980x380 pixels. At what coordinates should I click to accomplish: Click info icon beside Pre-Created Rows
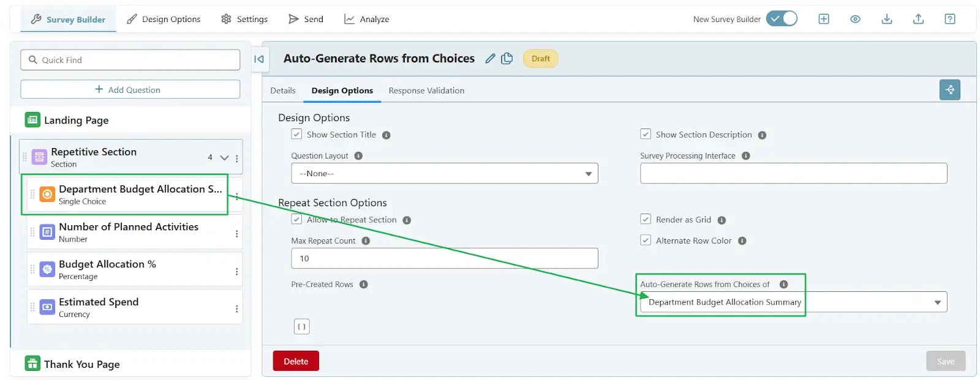click(x=364, y=285)
